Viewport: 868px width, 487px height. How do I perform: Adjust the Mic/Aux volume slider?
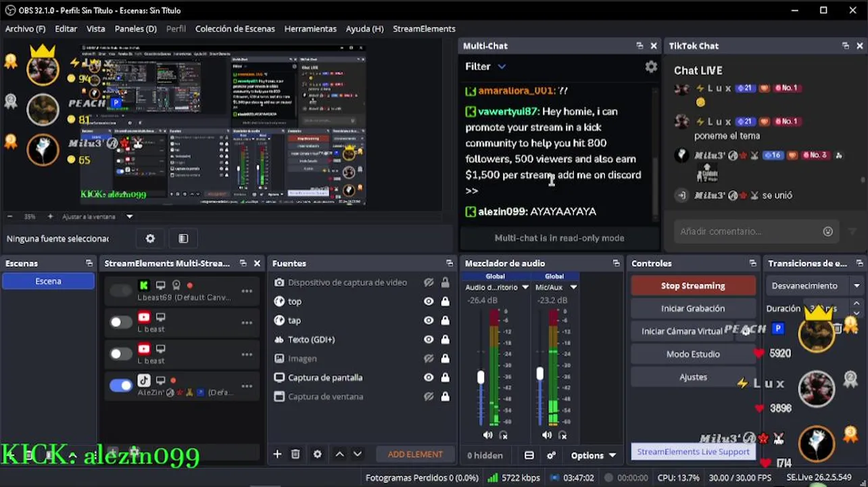[x=539, y=373]
